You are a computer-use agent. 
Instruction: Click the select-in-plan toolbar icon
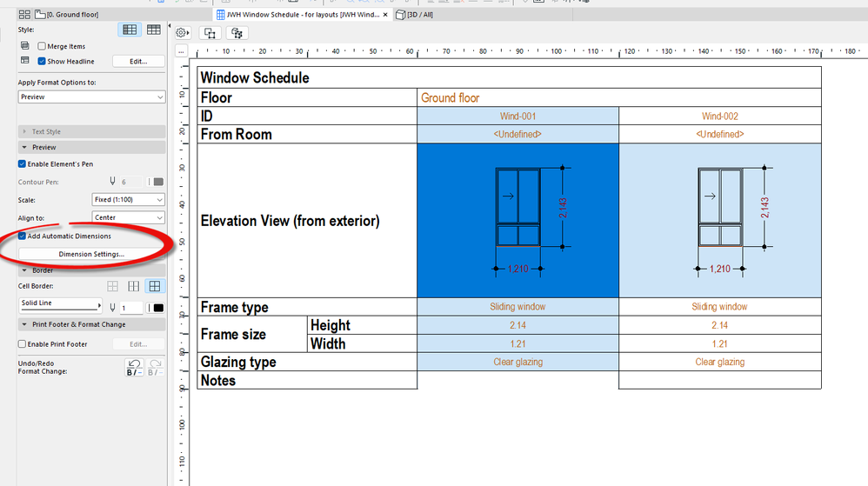[x=210, y=33]
